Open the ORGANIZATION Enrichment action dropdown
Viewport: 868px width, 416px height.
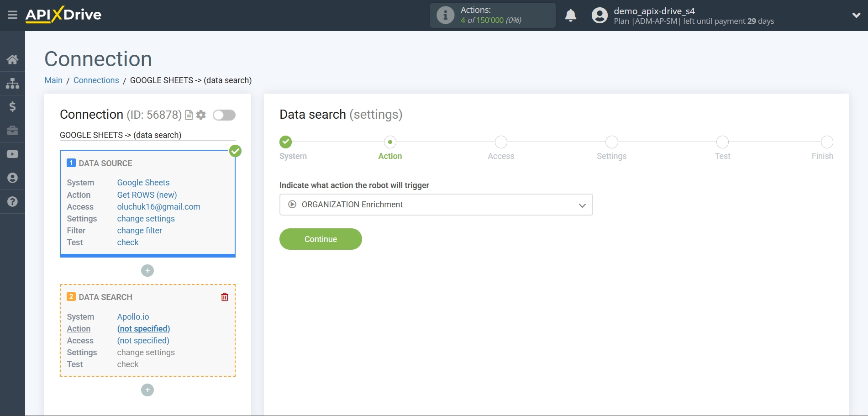[x=435, y=205]
